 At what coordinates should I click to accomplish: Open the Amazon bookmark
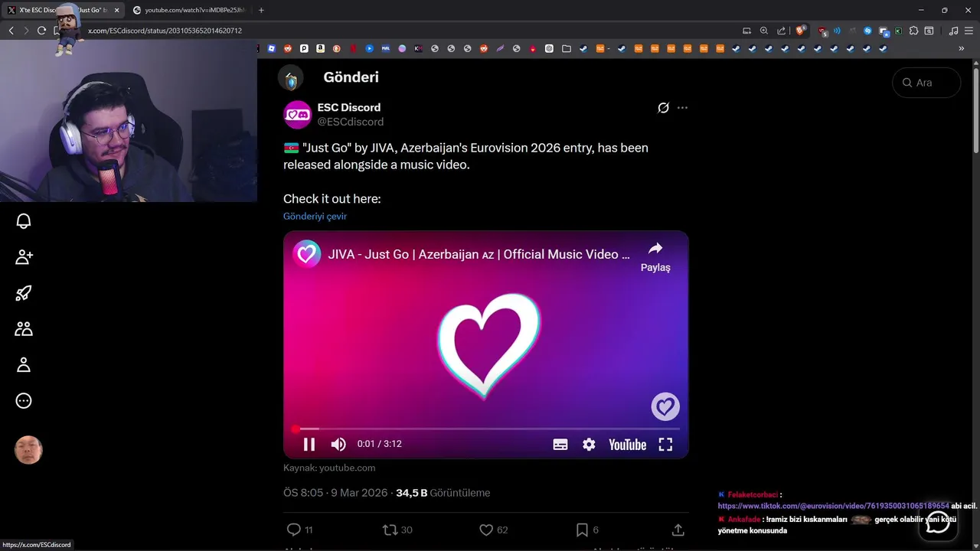tap(320, 48)
